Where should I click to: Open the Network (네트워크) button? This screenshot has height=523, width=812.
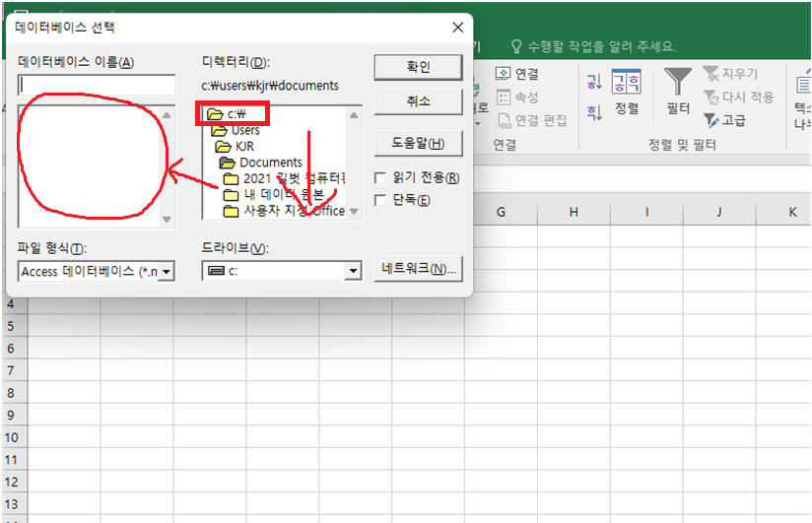[419, 269]
